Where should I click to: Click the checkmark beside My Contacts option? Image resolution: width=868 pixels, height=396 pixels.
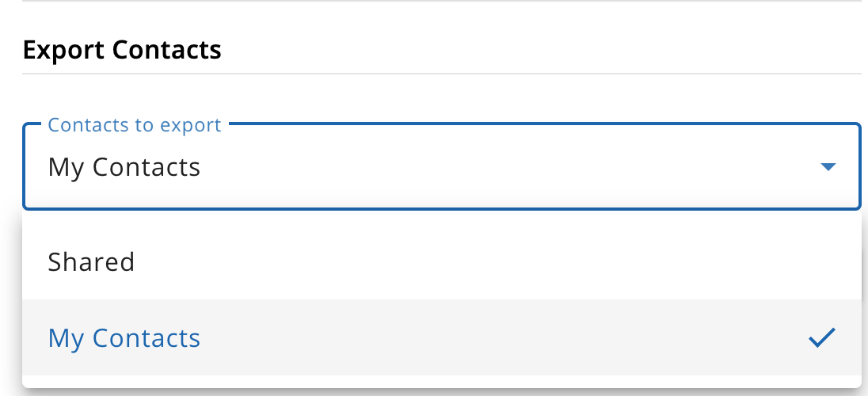[822, 337]
